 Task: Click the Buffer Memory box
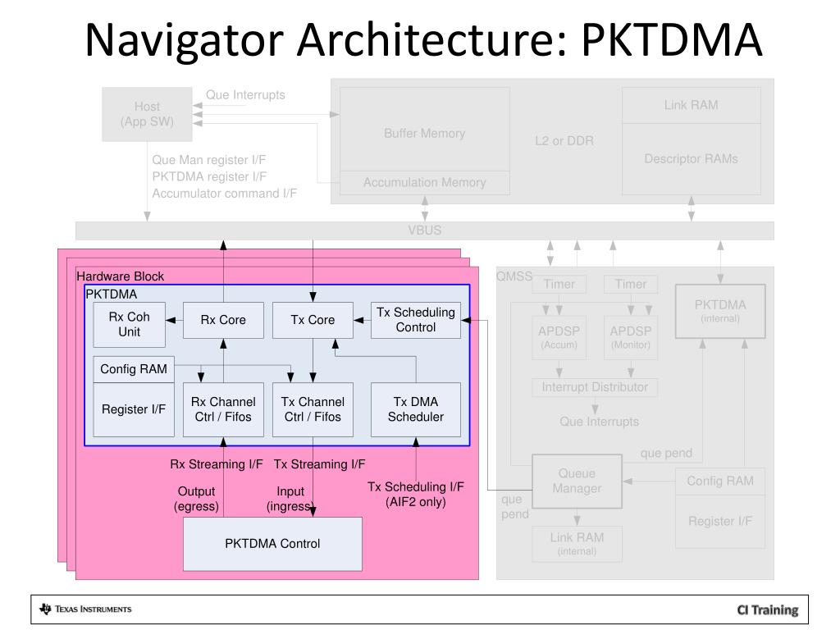(x=424, y=129)
